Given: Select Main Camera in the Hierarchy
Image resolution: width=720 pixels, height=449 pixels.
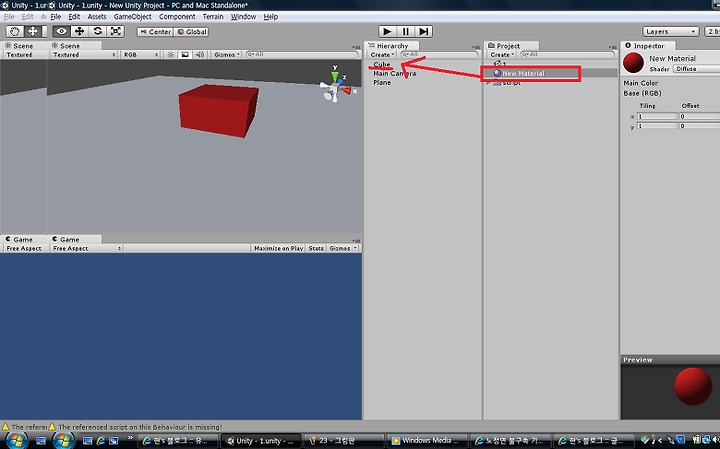Looking at the screenshot, I should pos(394,73).
